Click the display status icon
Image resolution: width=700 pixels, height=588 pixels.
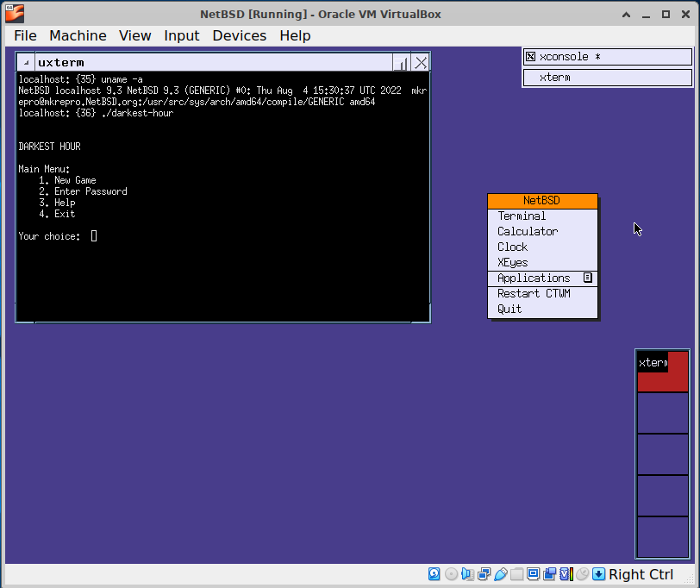(533, 574)
